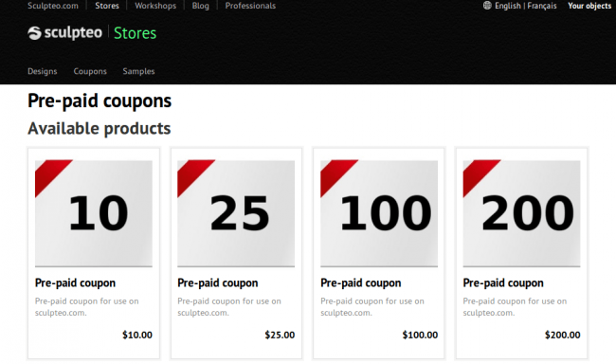Select the 200 coupon image
The width and height of the screenshot is (616, 364).
[521, 213]
